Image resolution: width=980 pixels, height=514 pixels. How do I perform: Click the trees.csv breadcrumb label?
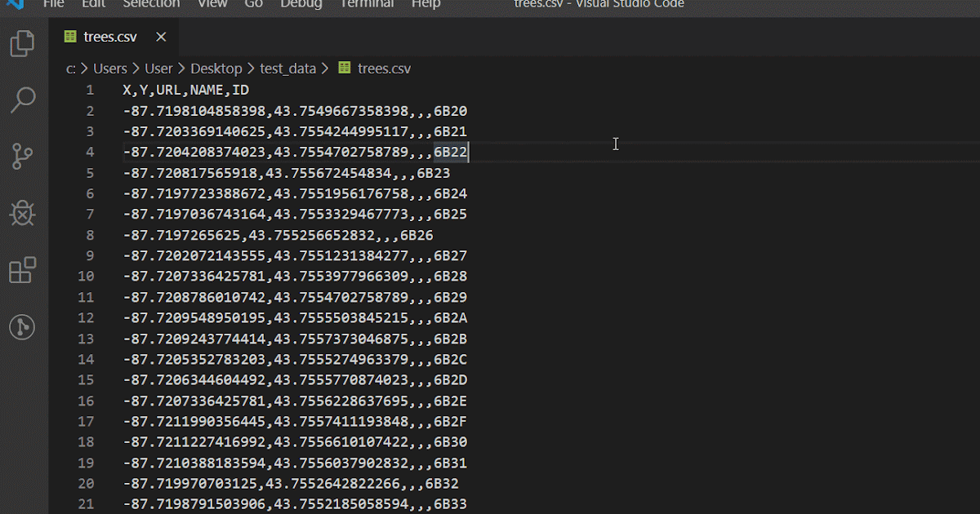(x=383, y=69)
